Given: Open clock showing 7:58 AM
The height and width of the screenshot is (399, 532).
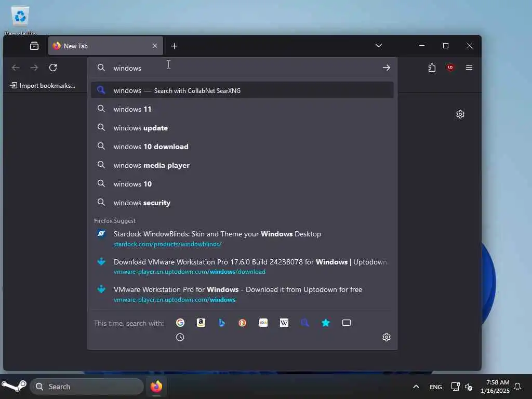Looking at the screenshot, I should click(x=495, y=387).
